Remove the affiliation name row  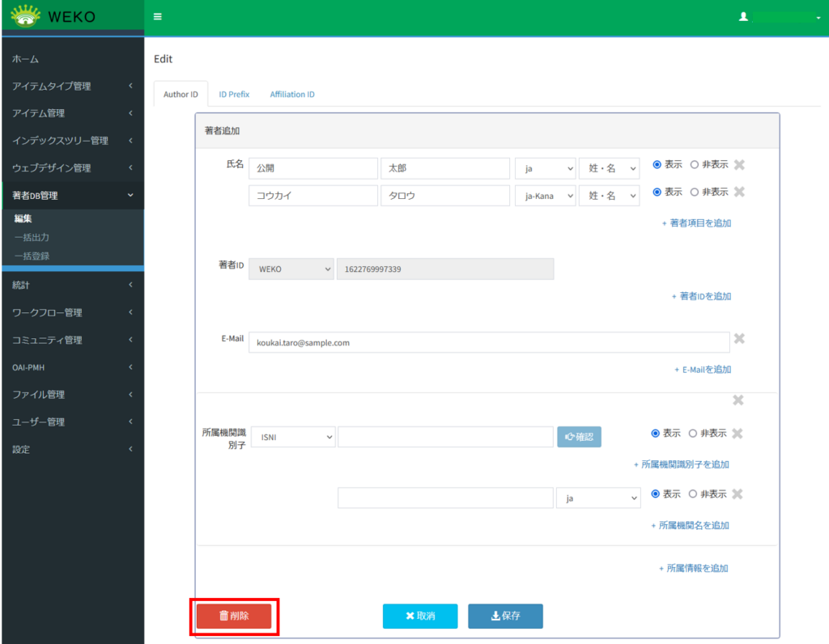(x=737, y=494)
